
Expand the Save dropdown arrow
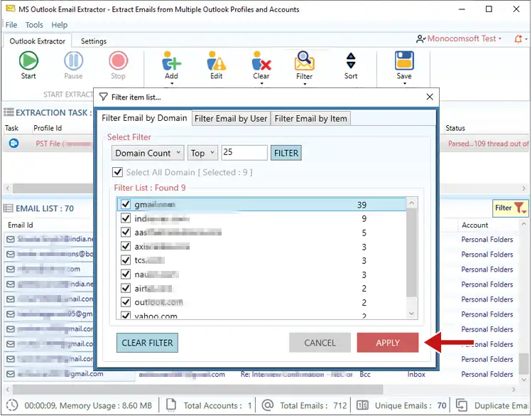tap(404, 83)
